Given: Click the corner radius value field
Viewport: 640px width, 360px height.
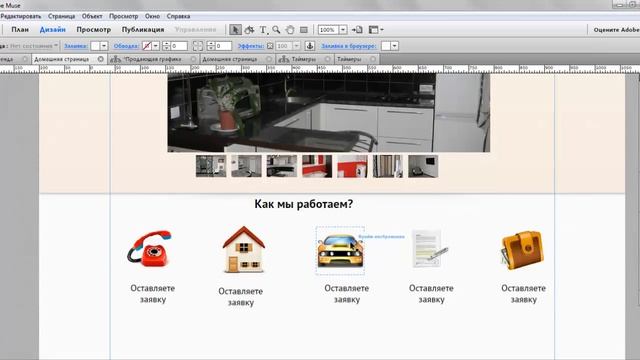Looking at the screenshot, I should 223,46.
